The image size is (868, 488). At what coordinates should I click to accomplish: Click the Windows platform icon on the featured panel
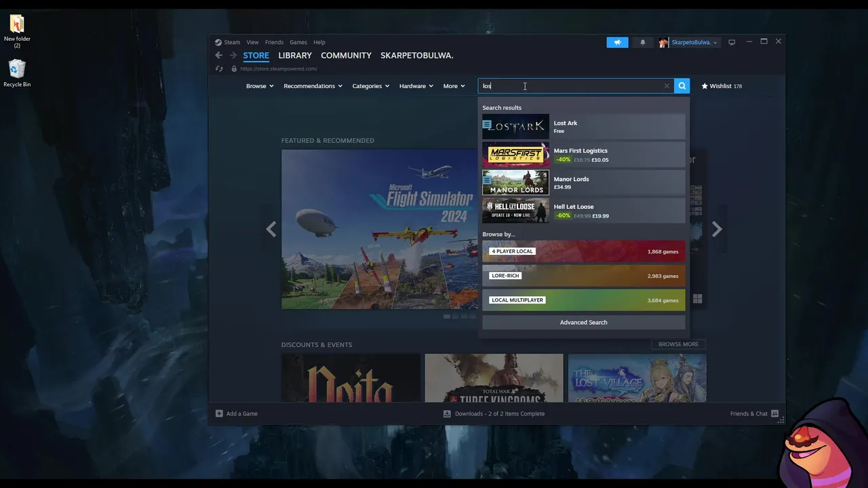[x=697, y=299]
